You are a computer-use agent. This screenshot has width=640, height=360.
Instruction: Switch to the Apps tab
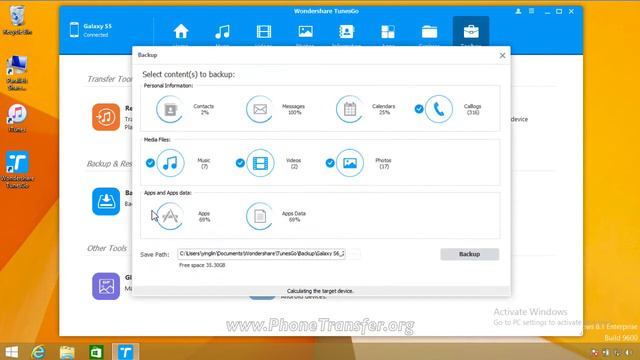[388, 32]
